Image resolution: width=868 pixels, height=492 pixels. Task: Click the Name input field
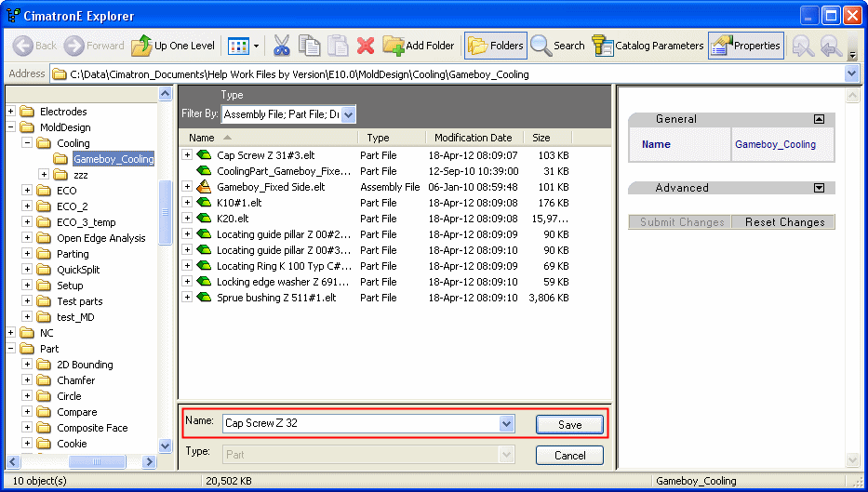click(361, 423)
